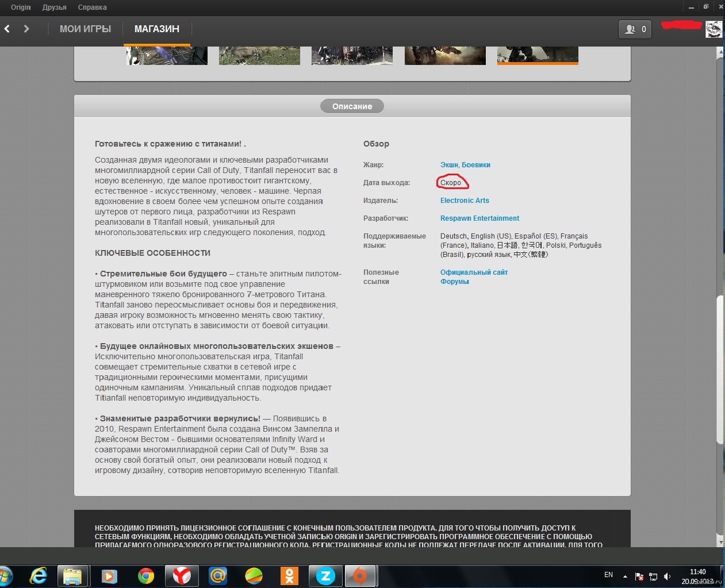Open Mail.ru Agent from the taskbar

tap(217, 575)
